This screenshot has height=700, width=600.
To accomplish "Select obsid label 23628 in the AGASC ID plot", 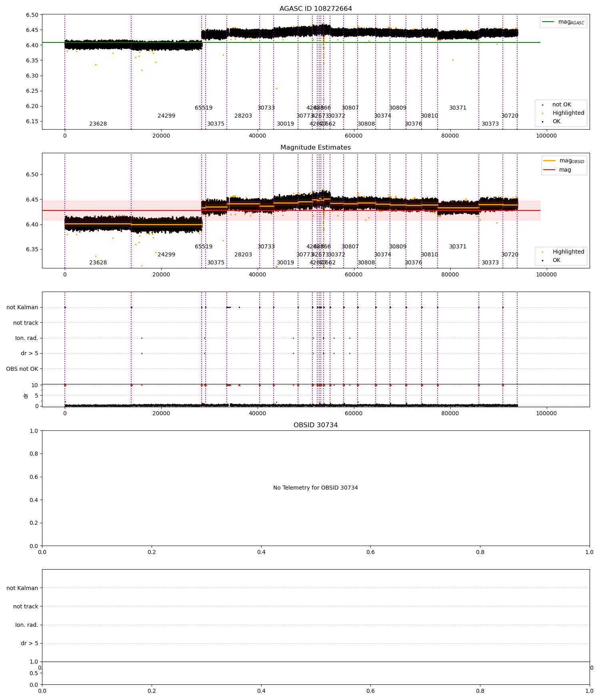I will 98,124.
